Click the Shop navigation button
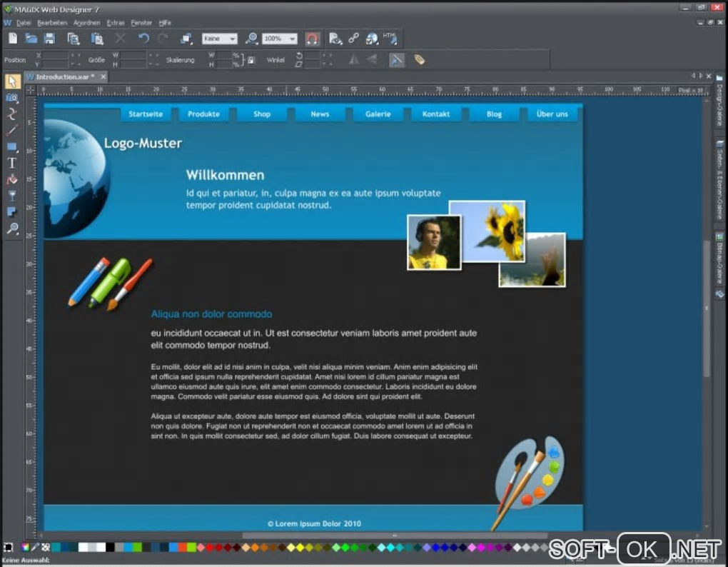This screenshot has width=728, height=567. (x=262, y=114)
